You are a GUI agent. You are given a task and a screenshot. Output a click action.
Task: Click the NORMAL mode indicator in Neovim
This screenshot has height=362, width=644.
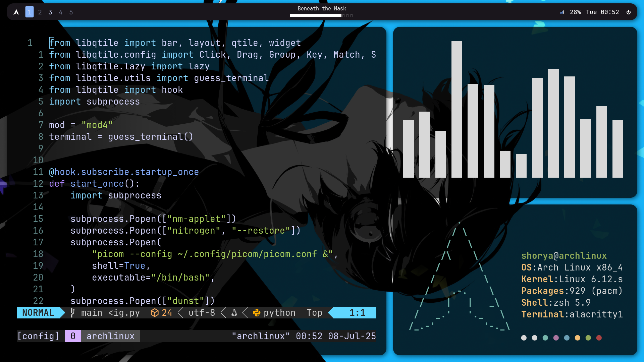coord(38,313)
